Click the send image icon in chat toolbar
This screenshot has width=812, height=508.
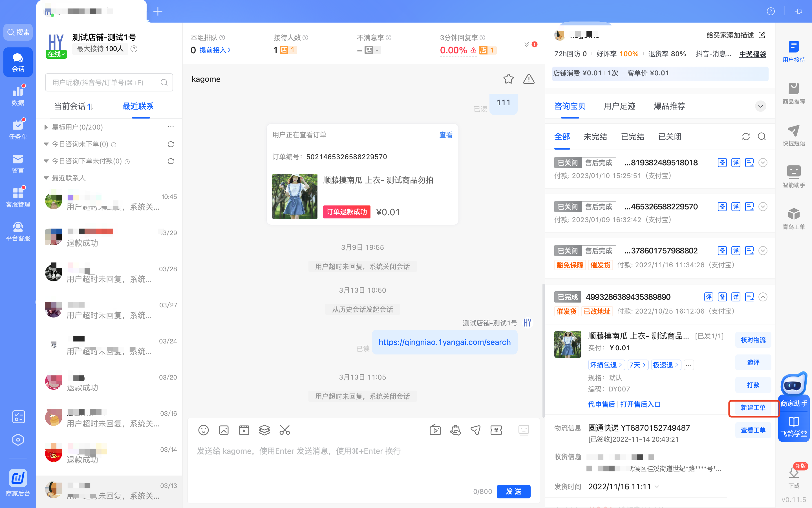tap(224, 430)
